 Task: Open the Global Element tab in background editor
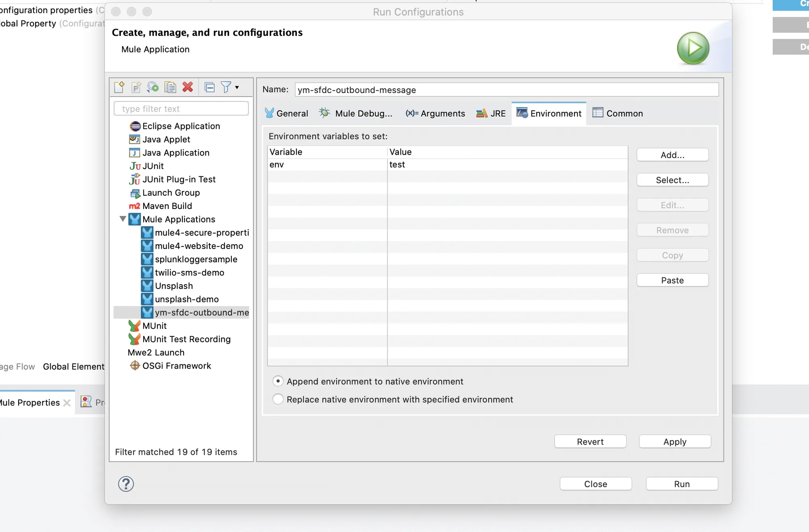(74, 367)
